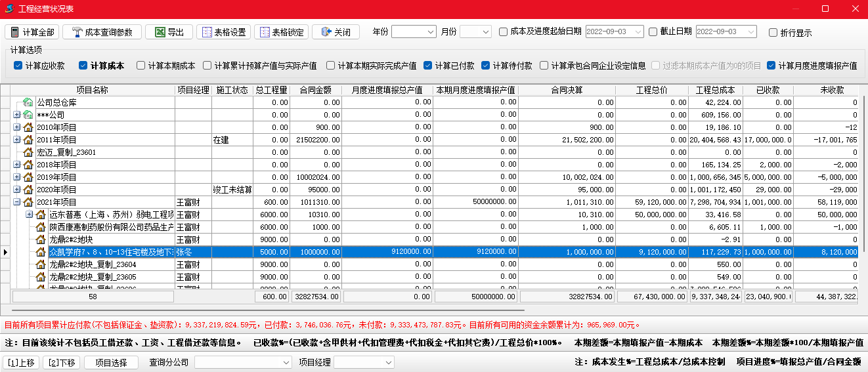Click 表格锁定 to lock table
This screenshot has height=372, width=868.
[x=280, y=32]
